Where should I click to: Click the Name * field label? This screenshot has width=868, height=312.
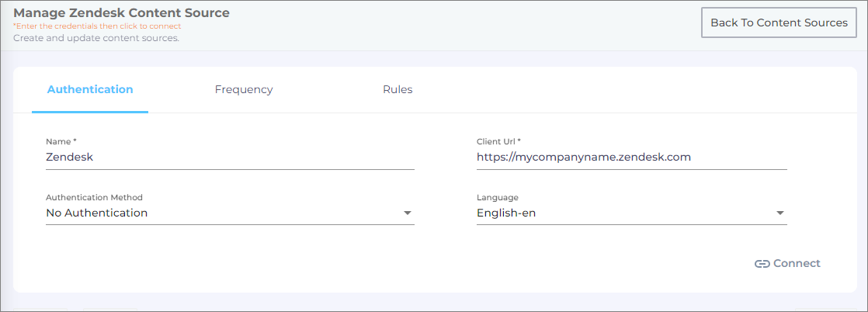(x=61, y=141)
